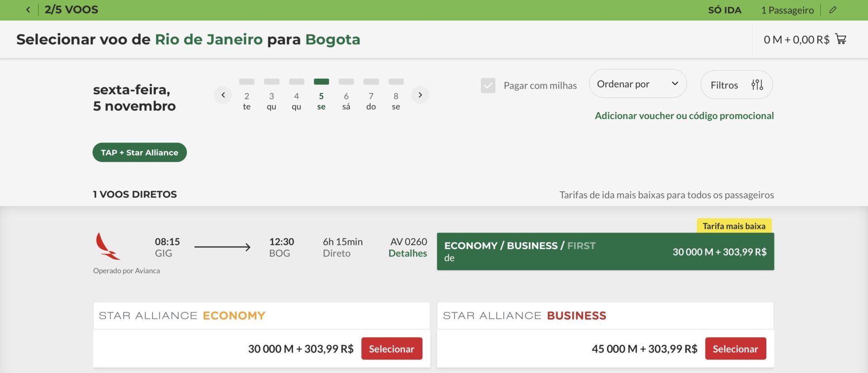The height and width of the screenshot is (373, 868).
Task: Select date 7 do in the calendar strip
Action: pos(371,95)
